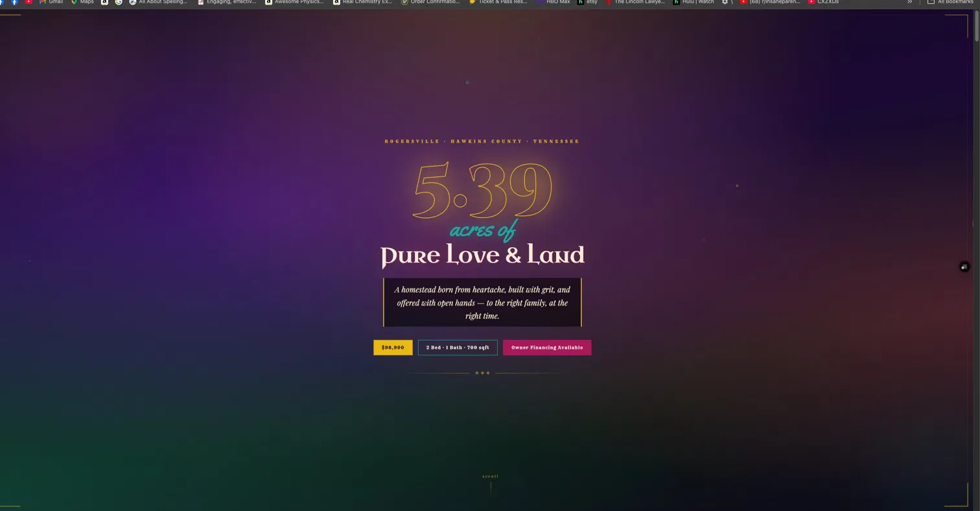Open the Real Chemistry bookmark
The width and height of the screenshot is (980, 511).
point(362,2)
